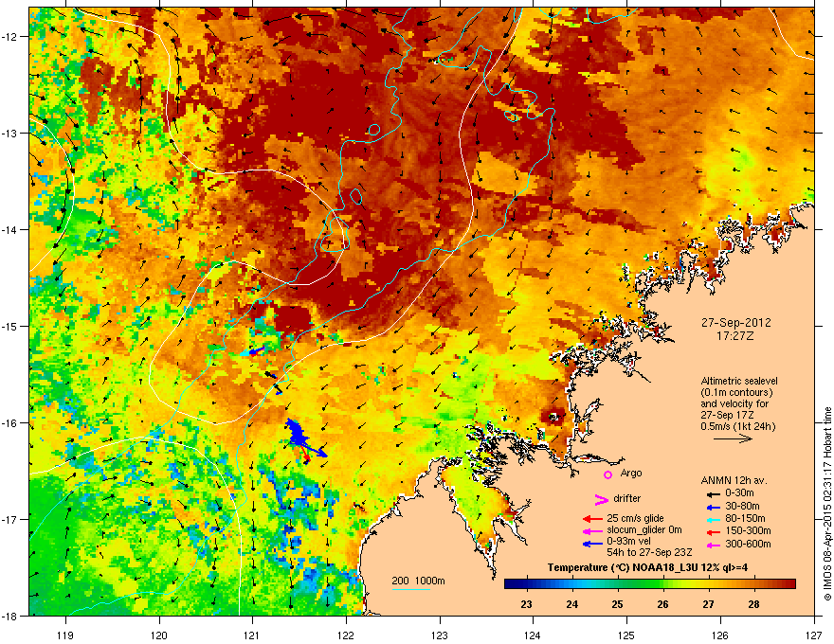Click the slocum_glider 0m label
This screenshot has width=834, height=644.
pos(644,530)
